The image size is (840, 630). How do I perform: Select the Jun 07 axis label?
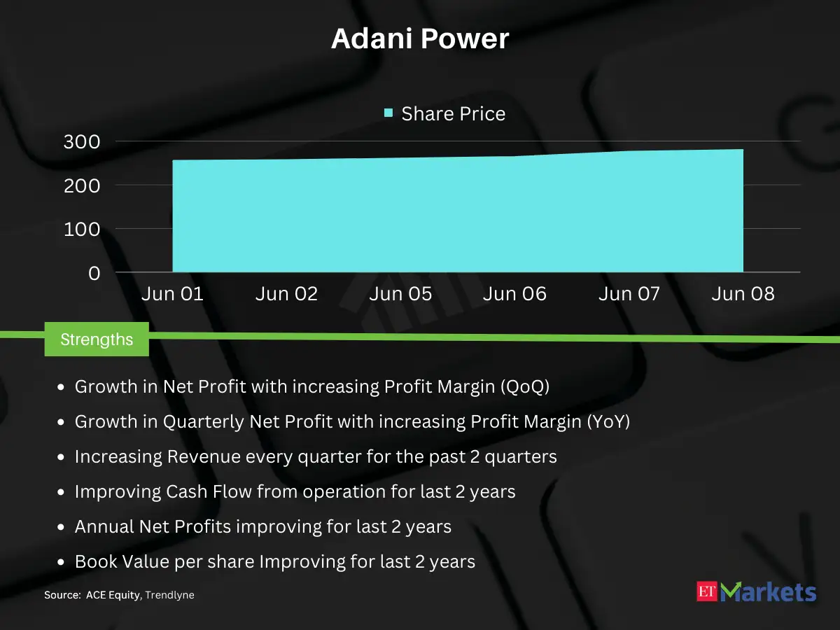(x=629, y=294)
